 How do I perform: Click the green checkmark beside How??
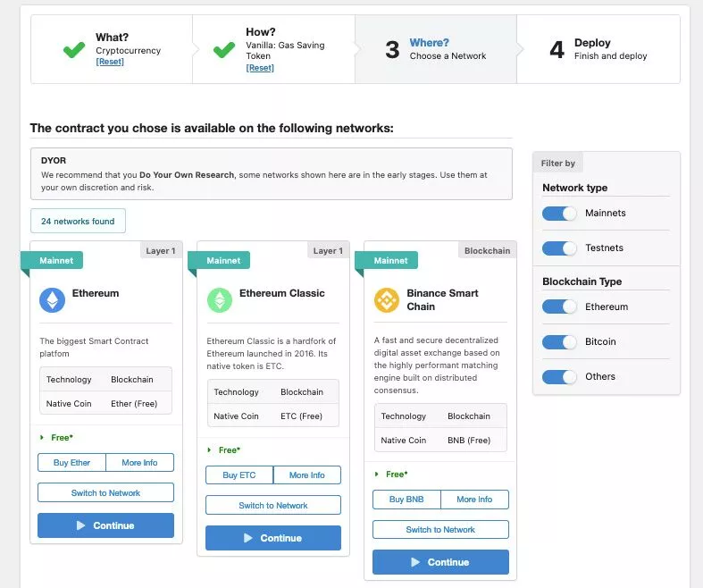224,49
